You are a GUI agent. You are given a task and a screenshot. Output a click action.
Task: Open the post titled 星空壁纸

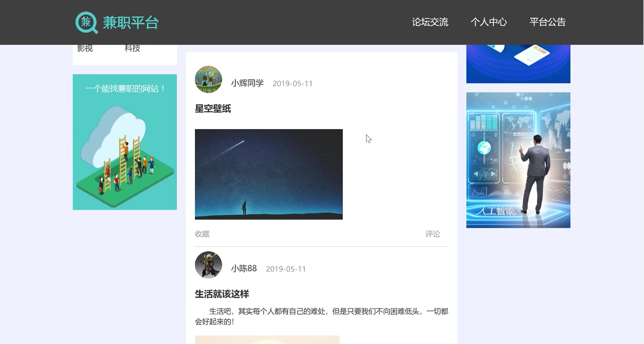click(213, 109)
